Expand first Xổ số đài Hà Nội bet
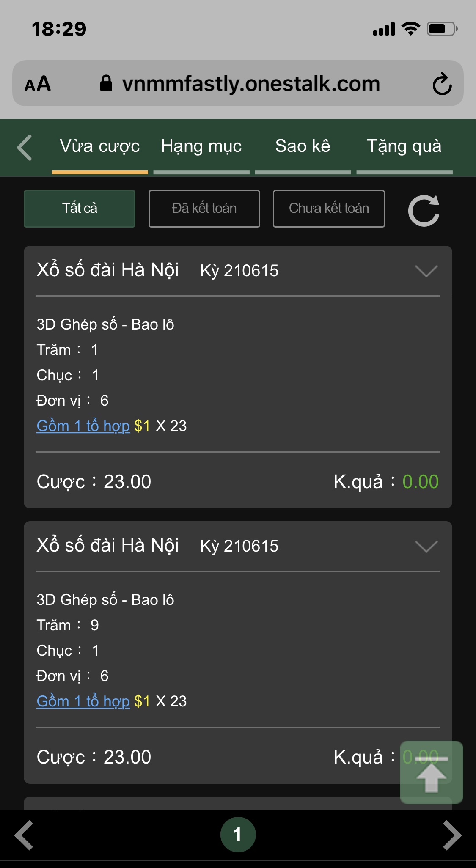The image size is (476, 868). click(x=426, y=271)
